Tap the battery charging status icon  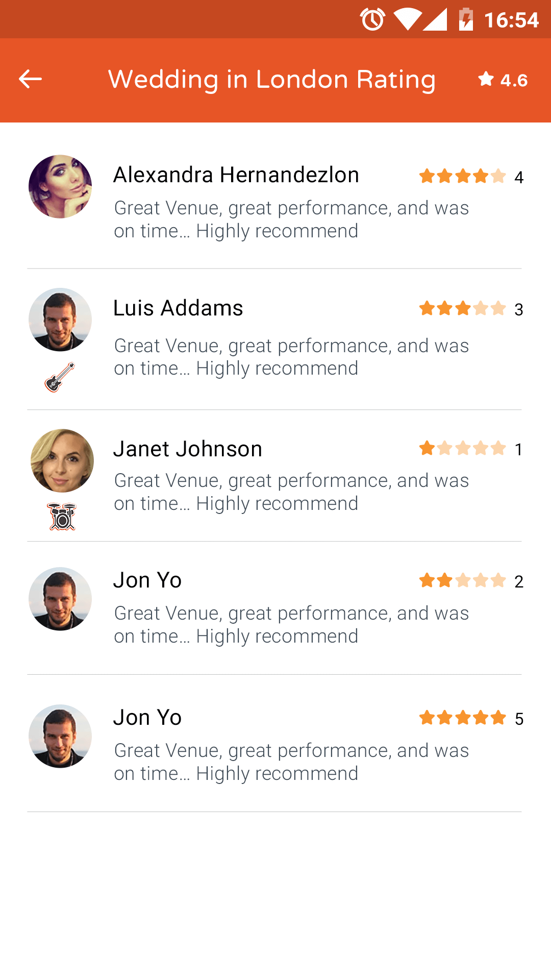pos(466,19)
